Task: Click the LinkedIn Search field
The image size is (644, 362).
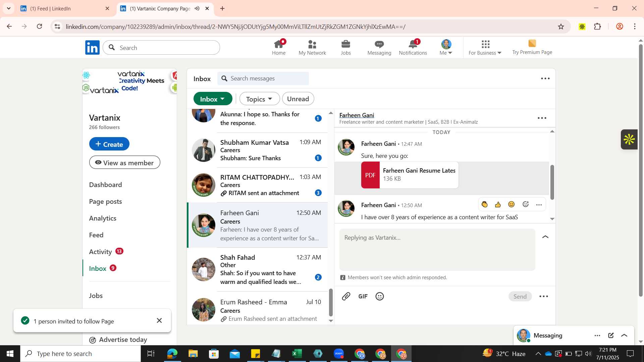Action: tap(161, 48)
